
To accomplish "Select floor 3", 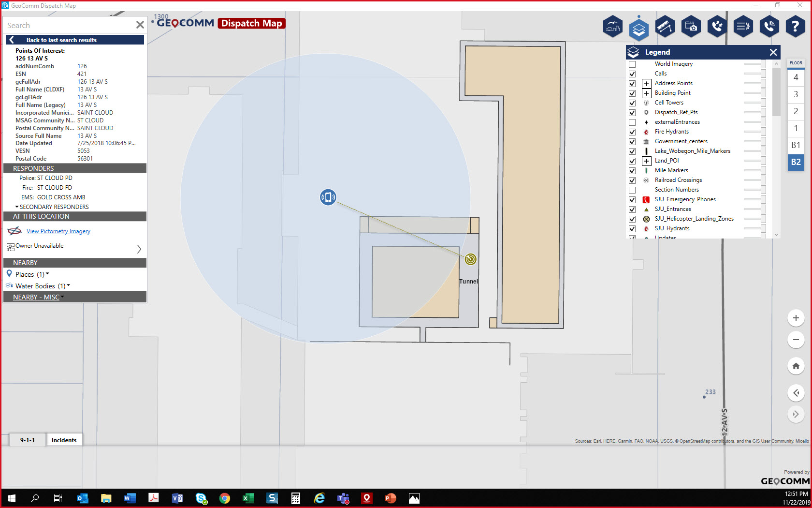I will click(796, 94).
